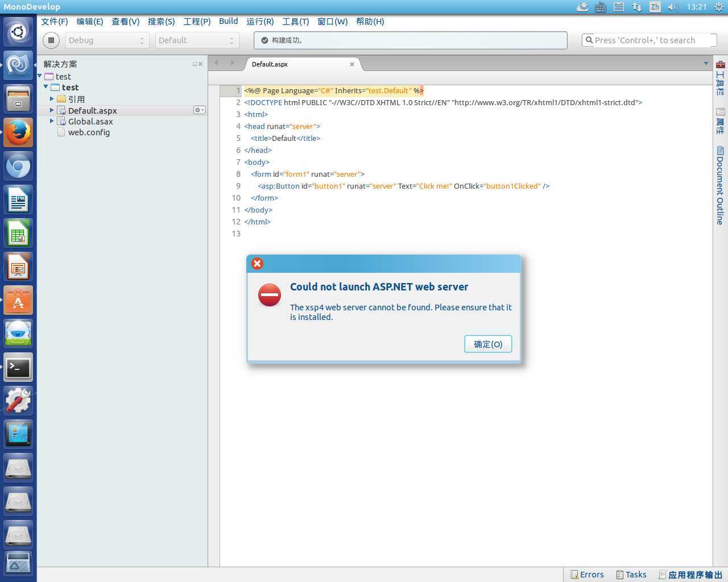Collapse the test solution root node
728x582 pixels.
pyautogui.click(x=40, y=76)
